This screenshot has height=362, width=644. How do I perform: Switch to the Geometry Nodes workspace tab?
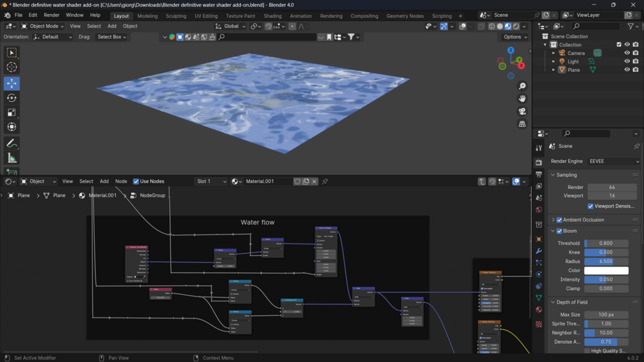point(404,16)
